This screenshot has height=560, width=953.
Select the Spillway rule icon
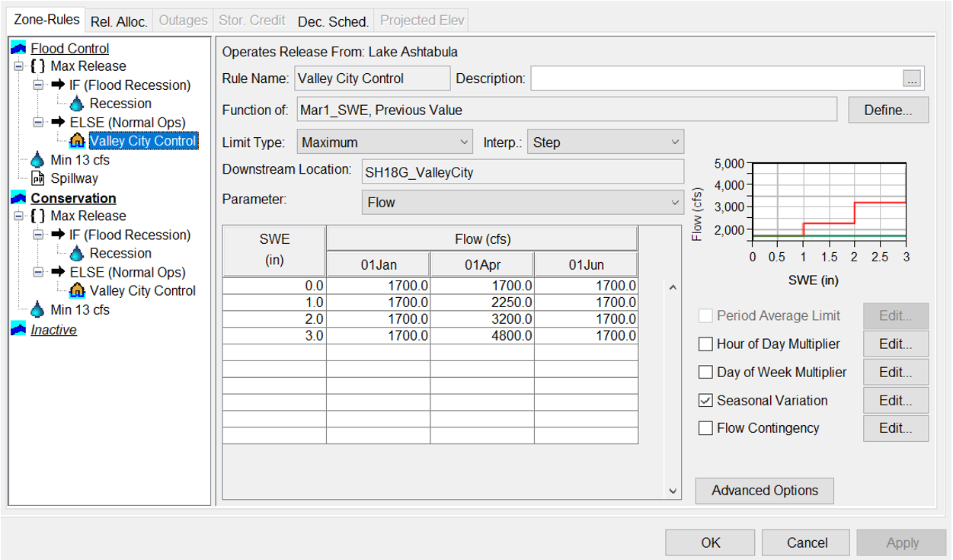[38, 178]
